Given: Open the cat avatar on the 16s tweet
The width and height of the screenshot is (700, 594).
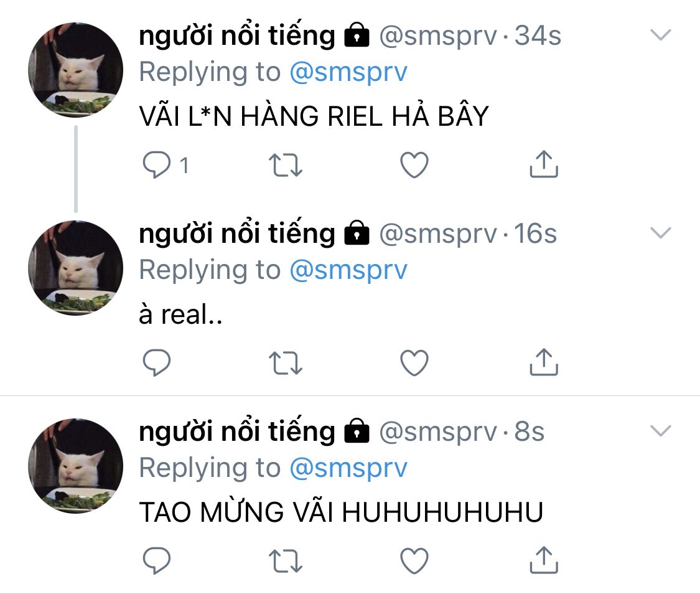Looking at the screenshot, I should pos(75,268).
